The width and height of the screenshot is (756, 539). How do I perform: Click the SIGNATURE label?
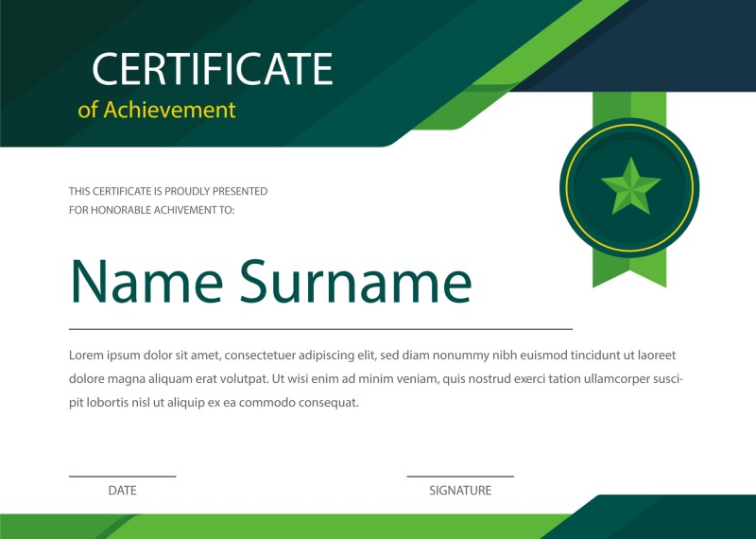(460, 490)
